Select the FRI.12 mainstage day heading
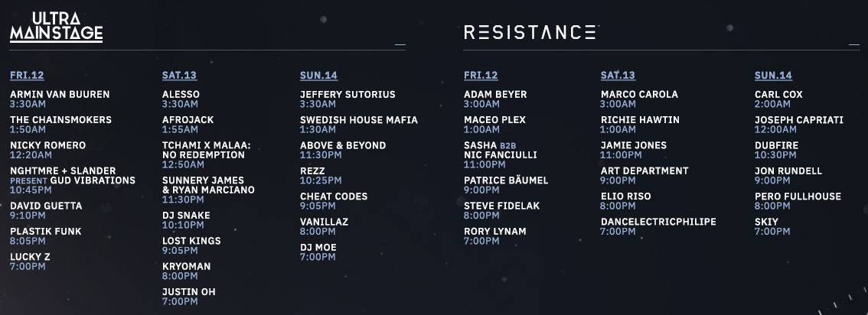868x315 pixels. click(27, 76)
